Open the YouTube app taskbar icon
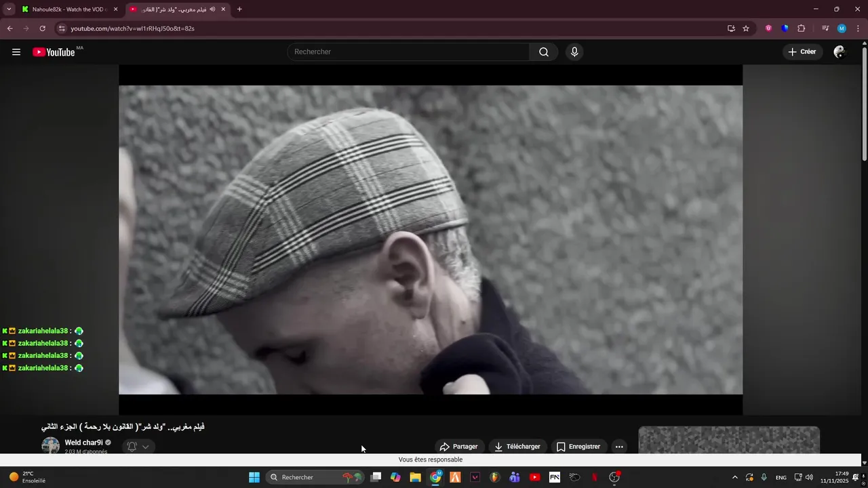Viewport: 868px width, 488px height. click(x=534, y=477)
